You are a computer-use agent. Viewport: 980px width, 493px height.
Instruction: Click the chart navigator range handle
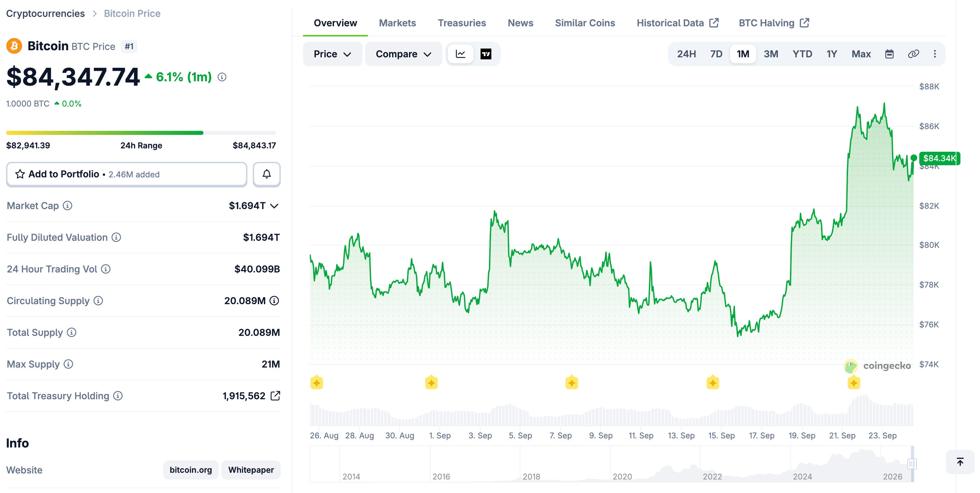(912, 464)
